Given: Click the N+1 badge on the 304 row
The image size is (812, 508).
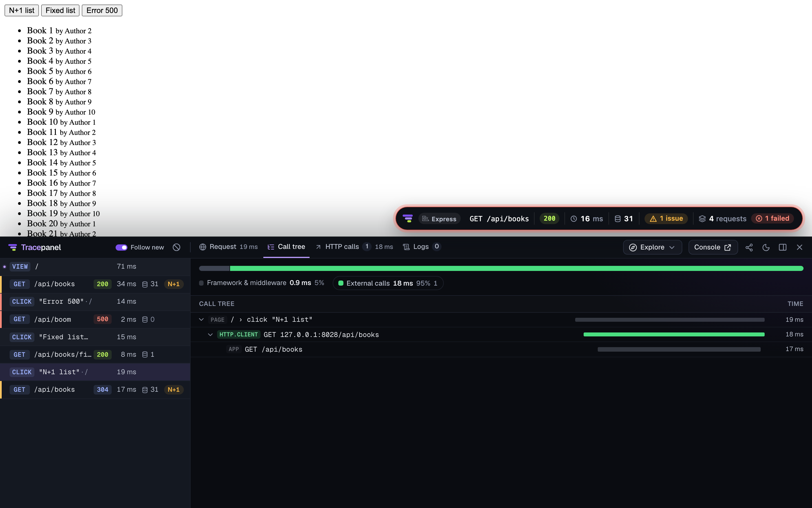Looking at the screenshot, I should pos(173,389).
